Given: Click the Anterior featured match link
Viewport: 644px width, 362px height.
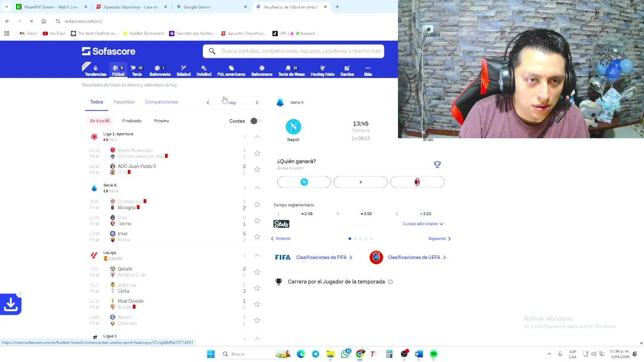Looking at the screenshot, I should tap(281, 238).
